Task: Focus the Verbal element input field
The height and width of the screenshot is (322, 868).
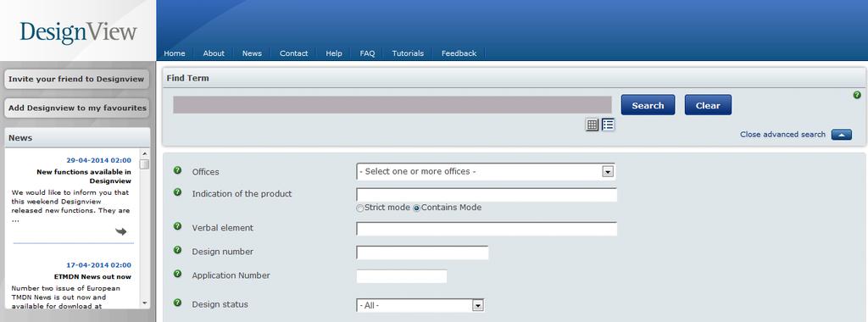Action: coord(487,229)
